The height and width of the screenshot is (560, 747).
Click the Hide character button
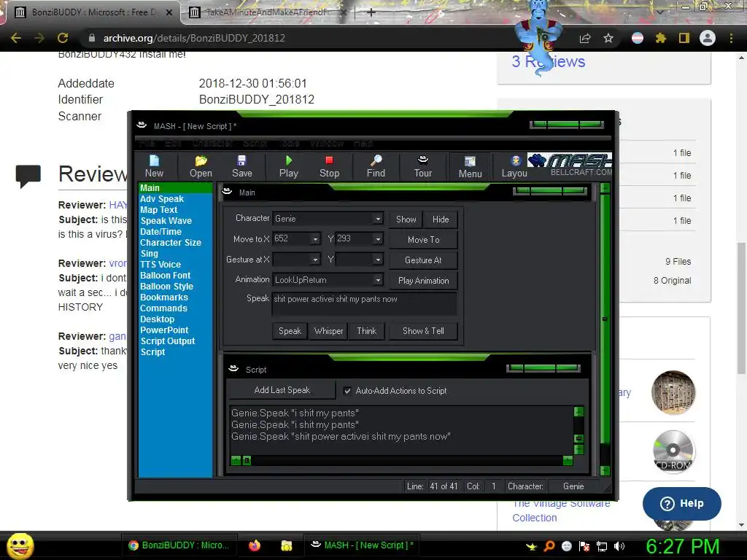(x=441, y=219)
